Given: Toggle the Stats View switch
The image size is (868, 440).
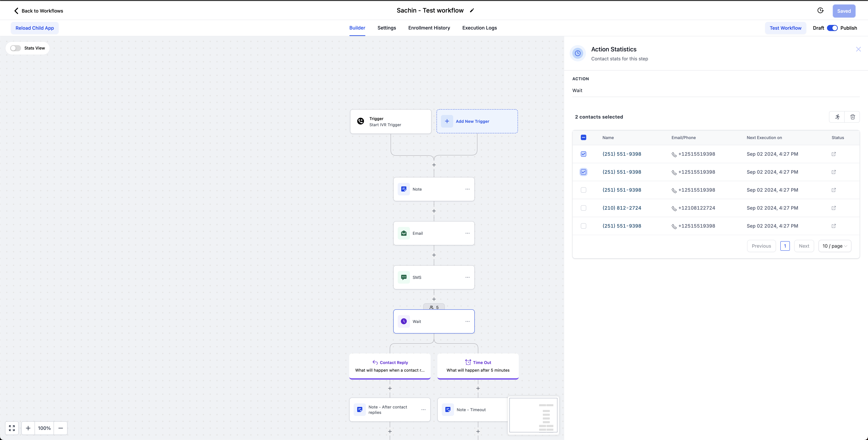Looking at the screenshot, I should (15, 48).
